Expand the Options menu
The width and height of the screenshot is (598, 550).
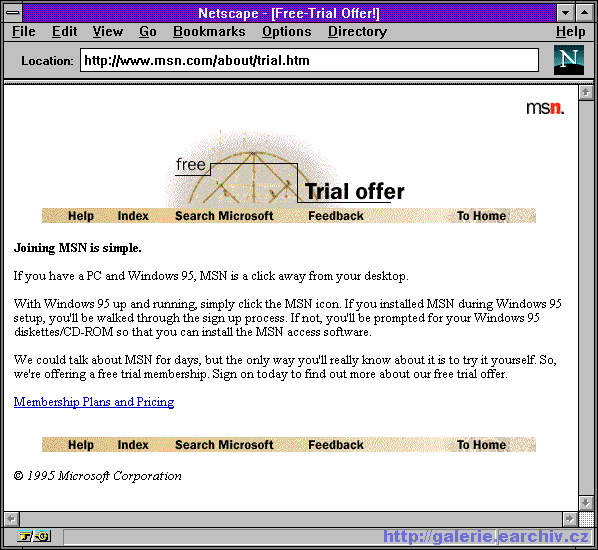point(286,31)
